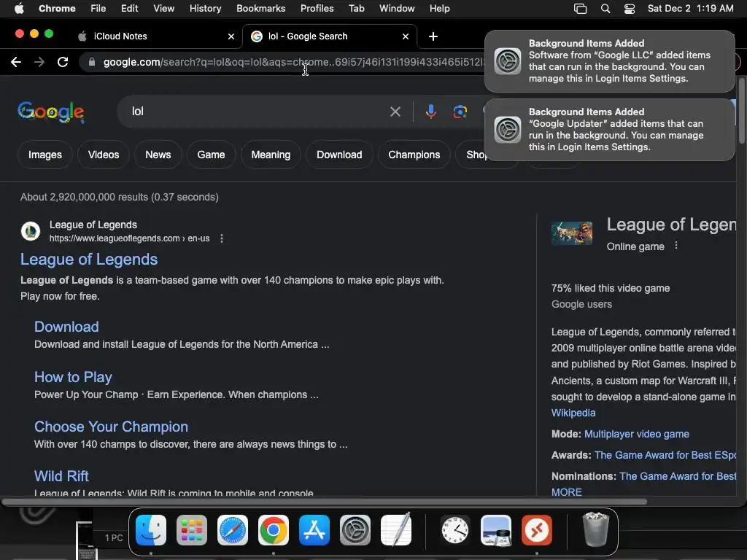Open the Wikipedia link in the panel
This screenshot has width=747, height=560.
(x=573, y=413)
